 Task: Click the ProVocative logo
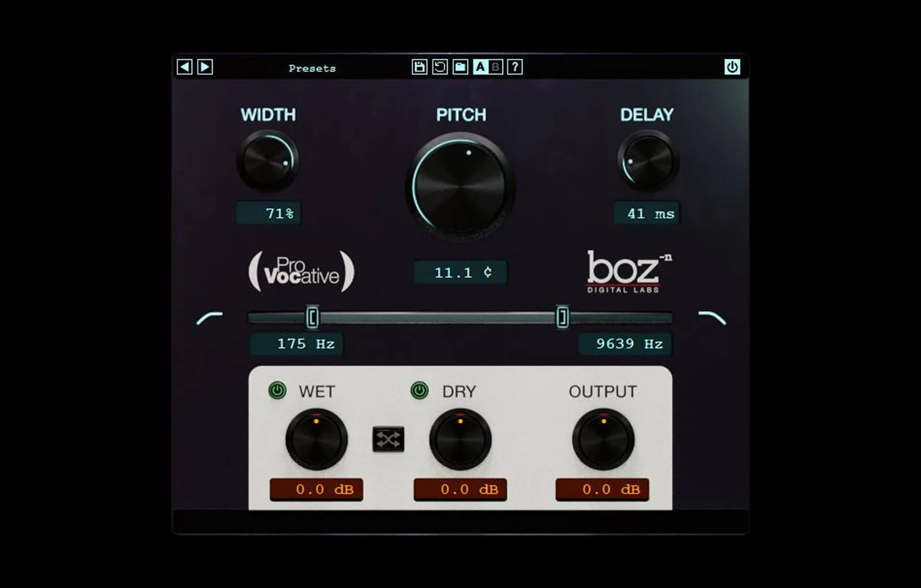click(x=301, y=271)
